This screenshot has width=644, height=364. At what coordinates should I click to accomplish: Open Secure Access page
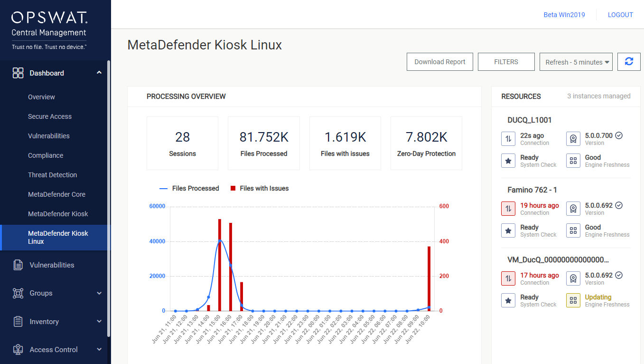click(x=50, y=116)
